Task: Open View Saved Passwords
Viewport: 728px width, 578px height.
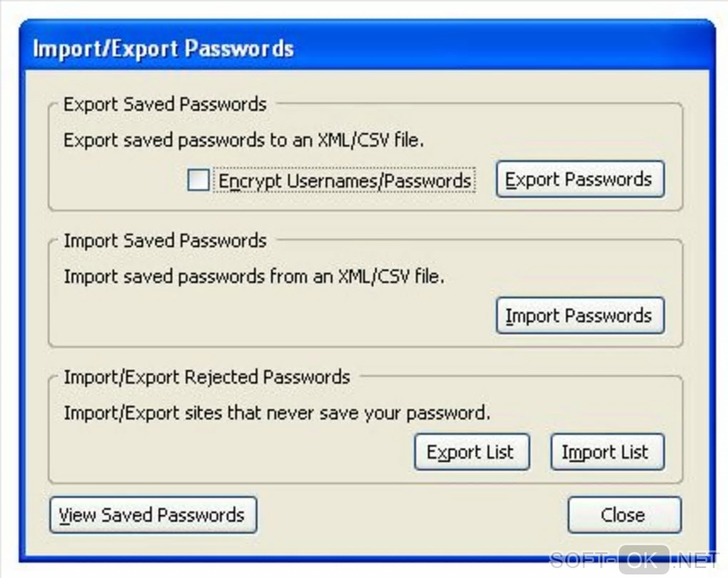Action: point(153,515)
